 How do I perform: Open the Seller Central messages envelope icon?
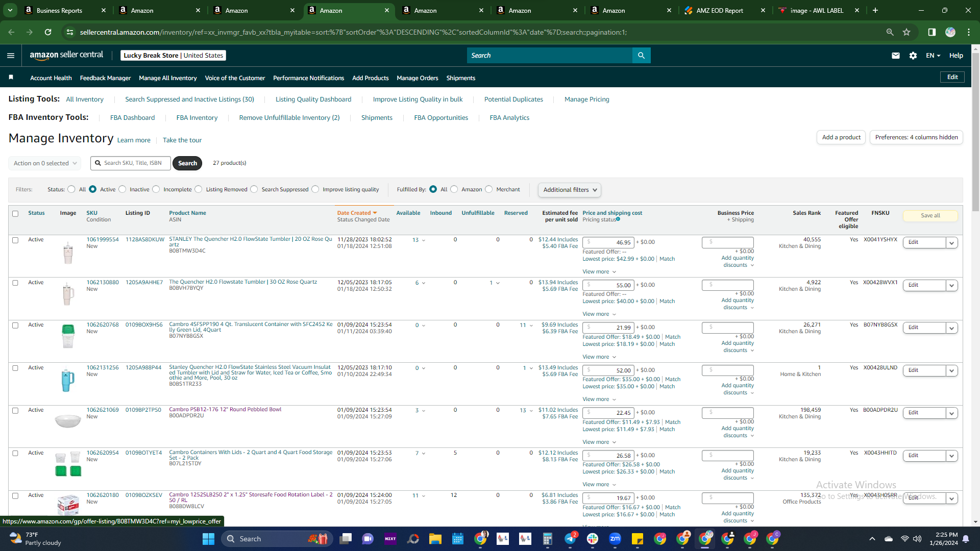[x=896, y=56]
